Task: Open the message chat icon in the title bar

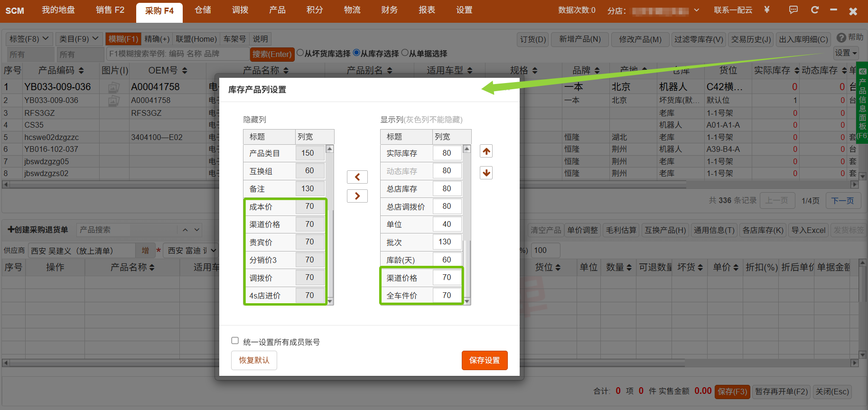Action: coord(793,10)
